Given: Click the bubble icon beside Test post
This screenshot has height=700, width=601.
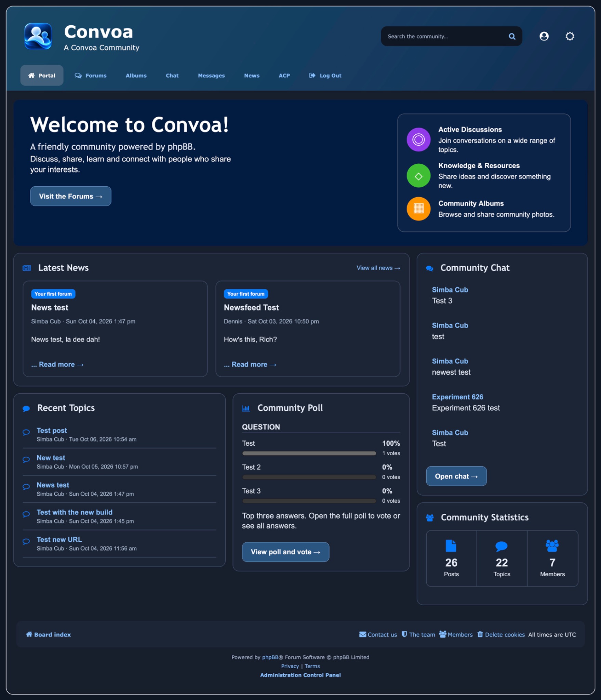Looking at the screenshot, I should click(26, 432).
